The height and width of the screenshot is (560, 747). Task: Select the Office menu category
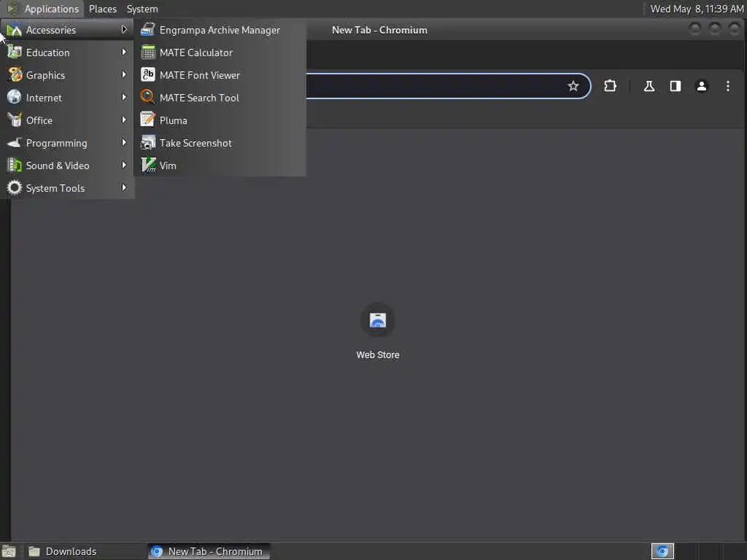(x=67, y=120)
